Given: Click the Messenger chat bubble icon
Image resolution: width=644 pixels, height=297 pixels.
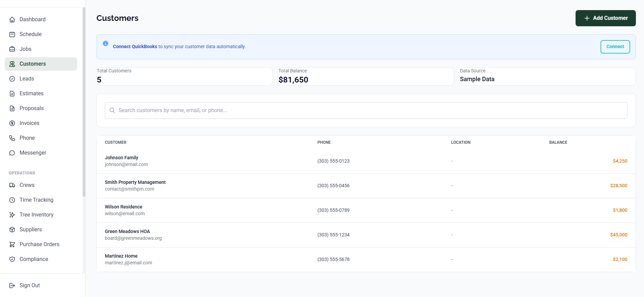Looking at the screenshot, I should 12,153.
